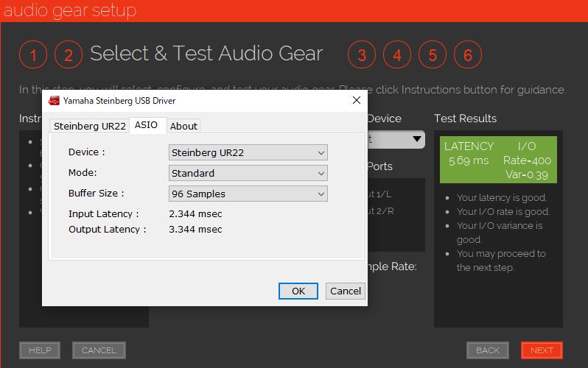Select the ASIO tab
The width and height of the screenshot is (588, 368).
[x=146, y=125]
